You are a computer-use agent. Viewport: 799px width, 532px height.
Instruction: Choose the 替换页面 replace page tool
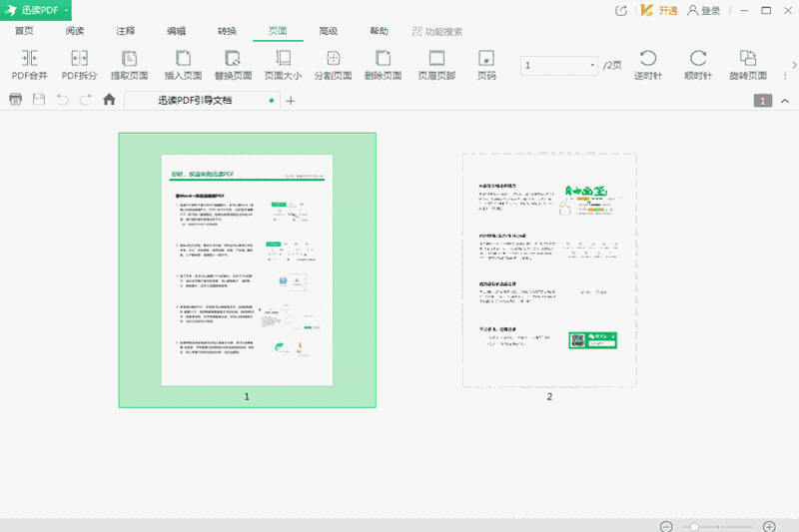point(233,65)
